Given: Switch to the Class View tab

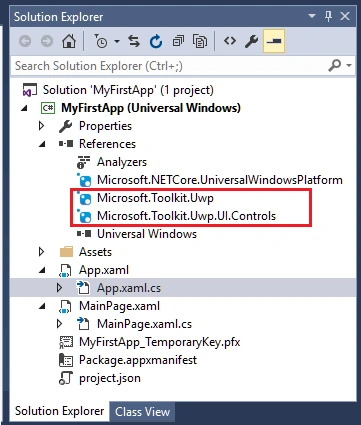Looking at the screenshot, I should pyautogui.click(x=143, y=412).
